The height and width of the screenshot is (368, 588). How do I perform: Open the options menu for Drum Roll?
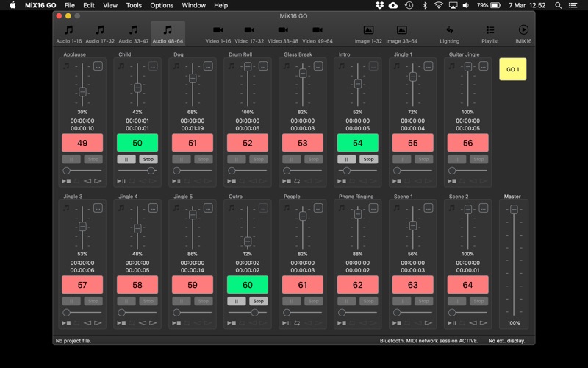263,66
